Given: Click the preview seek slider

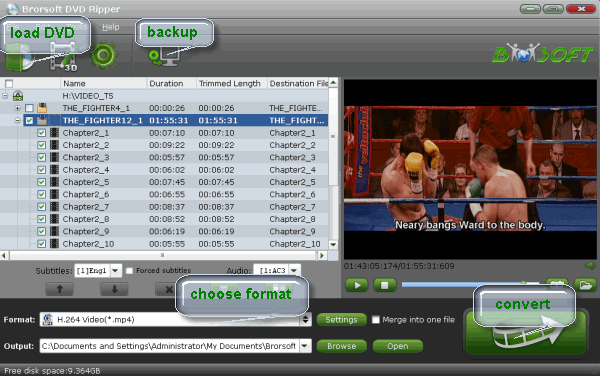Looking at the screenshot, I should click(x=471, y=285).
